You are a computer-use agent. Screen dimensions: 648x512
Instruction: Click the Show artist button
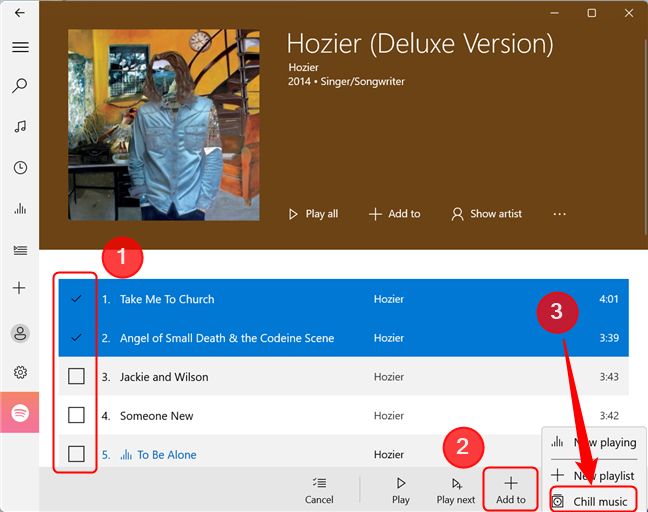pyautogui.click(x=486, y=214)
